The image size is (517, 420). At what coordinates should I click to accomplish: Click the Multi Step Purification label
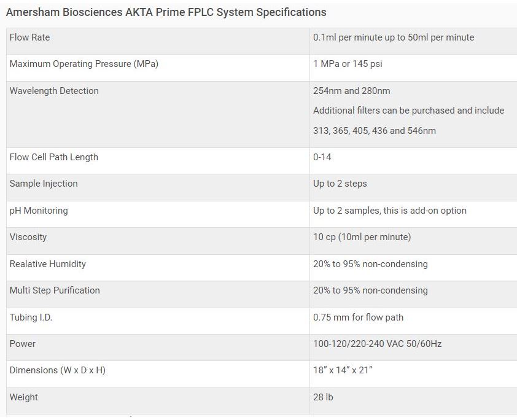click(55, 290)
